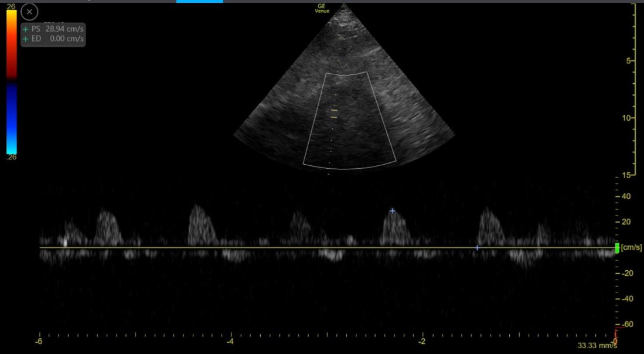
Task: Select the PS 28.94 cm/s measurement row
Action: pyautogui.click(x=53, y=29)
